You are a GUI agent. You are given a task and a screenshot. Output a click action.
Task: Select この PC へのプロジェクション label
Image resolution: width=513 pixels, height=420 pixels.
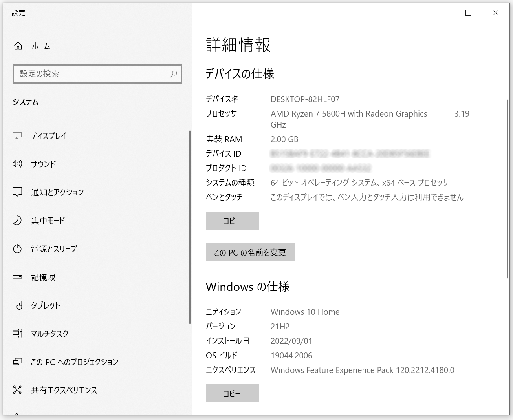[x=75, y=362]
